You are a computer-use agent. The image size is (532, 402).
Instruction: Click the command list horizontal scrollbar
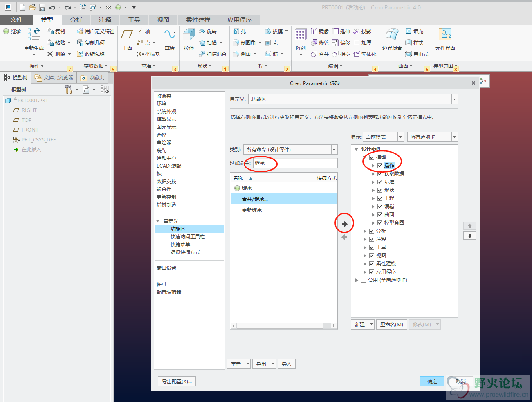point(284,326)
